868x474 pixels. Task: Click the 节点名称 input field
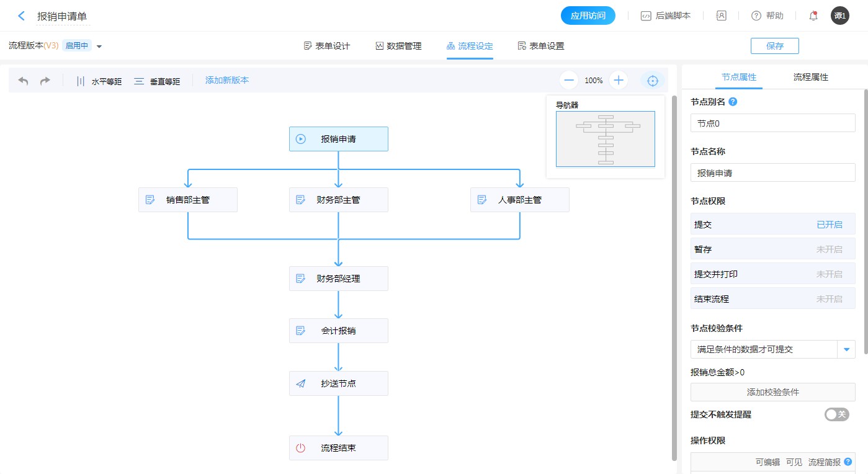772,173
